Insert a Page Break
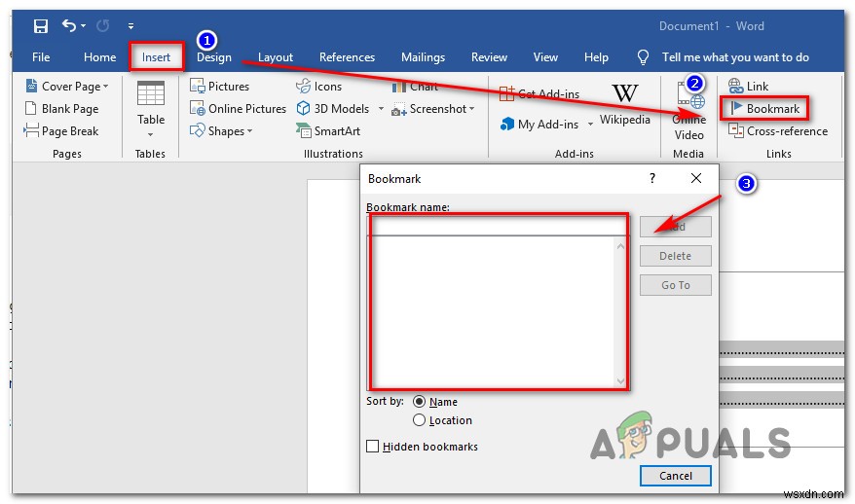The image size is (855, 504). pyautogui.click(x=61, y=130)
